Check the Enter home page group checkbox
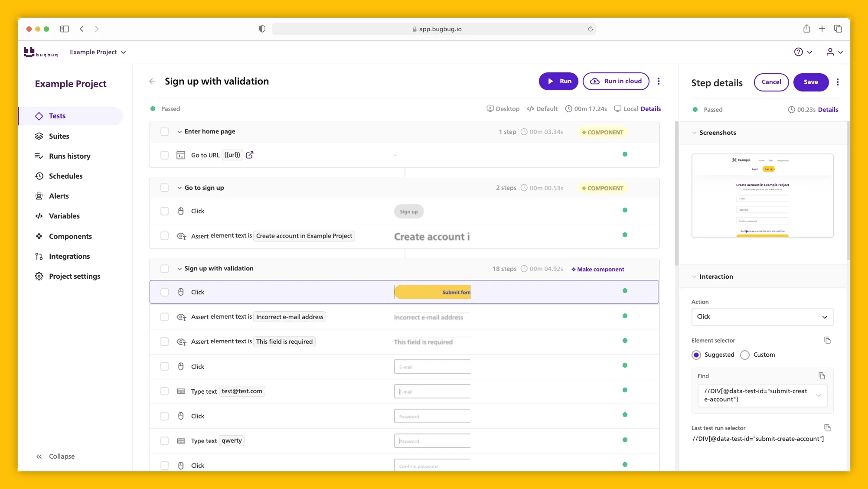The width and height of the screenshot is (868, 489). [165, 132]
